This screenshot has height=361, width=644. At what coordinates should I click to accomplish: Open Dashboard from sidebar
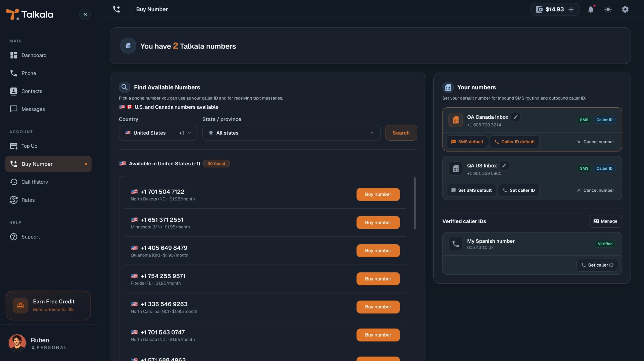48,55
